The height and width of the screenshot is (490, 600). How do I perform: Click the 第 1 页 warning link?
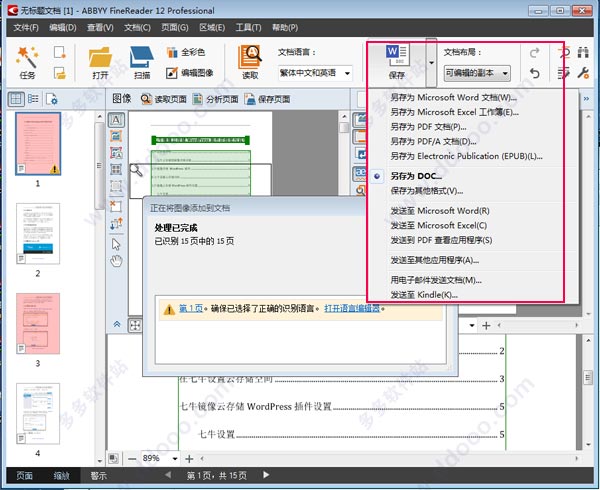pyautogui.click(x=191, y=308)
